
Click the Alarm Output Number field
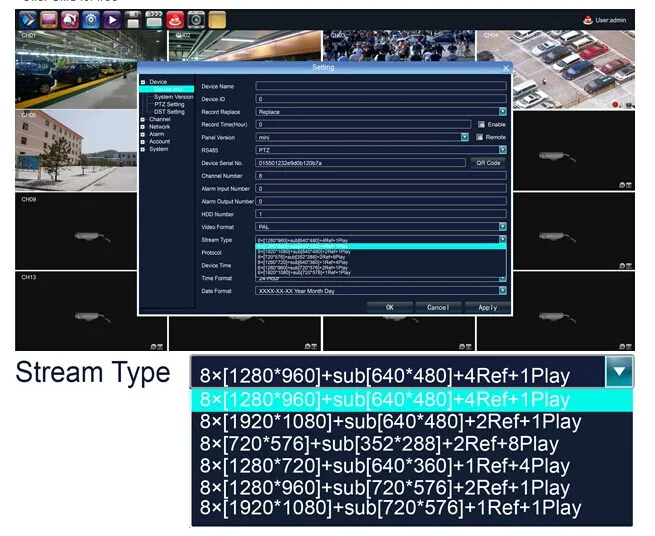point(381,201)
